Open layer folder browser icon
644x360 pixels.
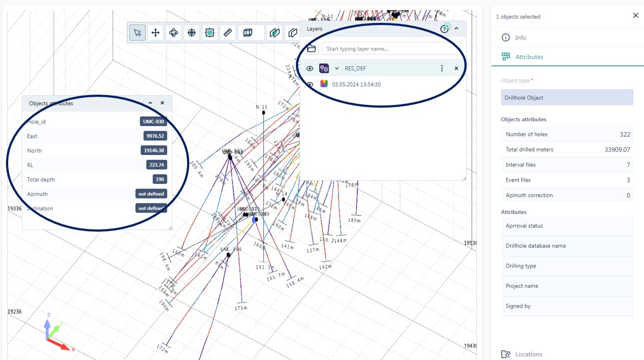[x=312, y=49]
